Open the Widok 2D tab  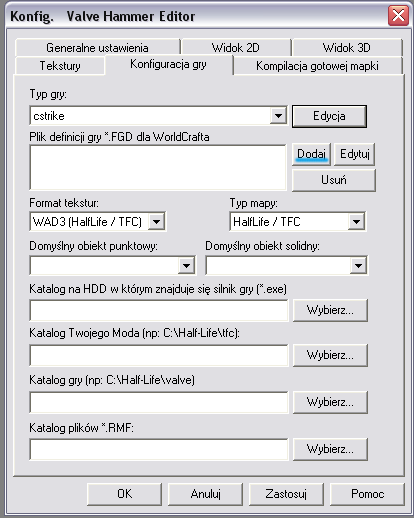[236, 48]
